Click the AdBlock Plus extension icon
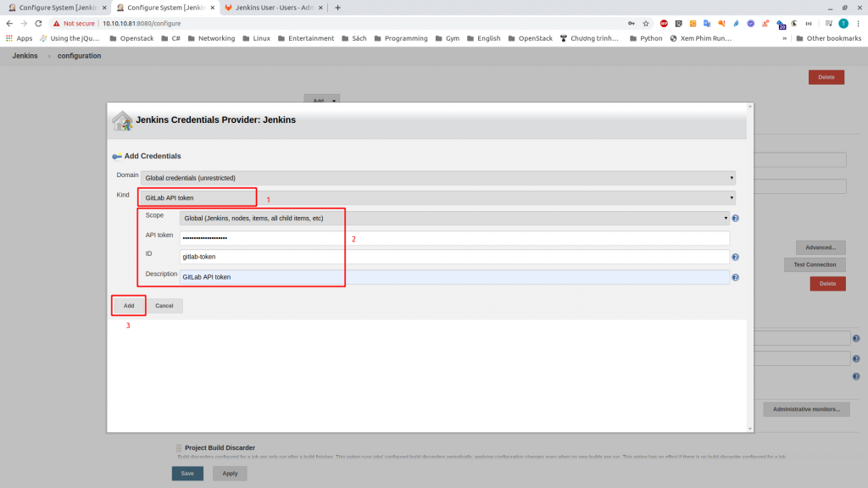The width and height of the screenshot is (868, 488). click(x=664, y=23)
